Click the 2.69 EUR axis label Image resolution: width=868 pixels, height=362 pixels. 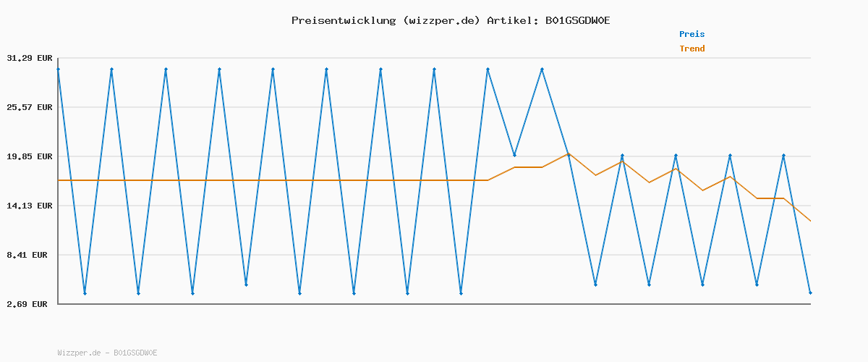point(30,304)
